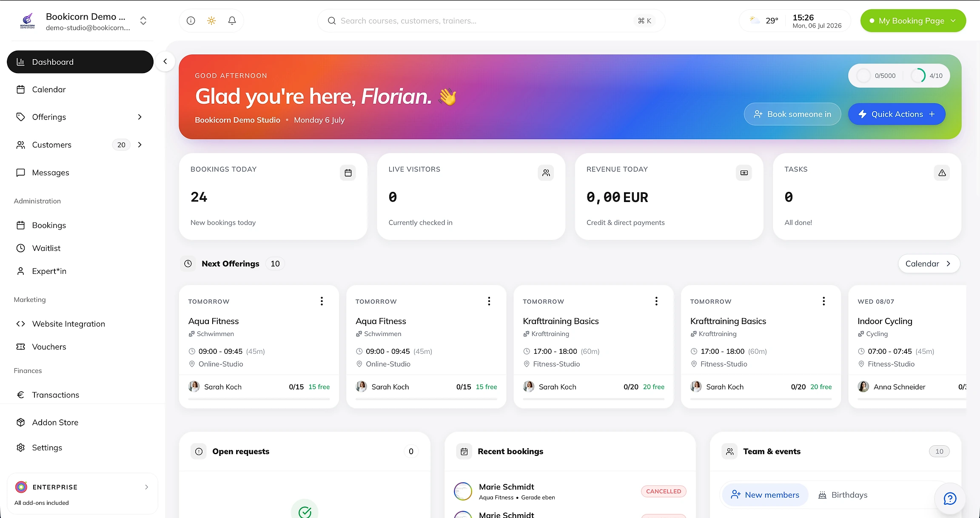Click the Live Visitors people icon

pyautogui.click(x=546, y=173)
